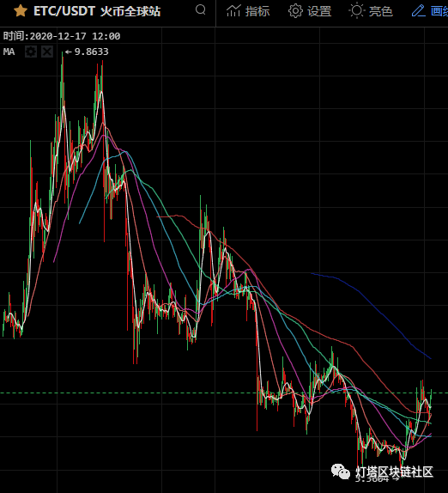Click the 时间 2020-12-17 12:00 timestamp
Viewport: 448px width, 493px height.
coord(62,36)
